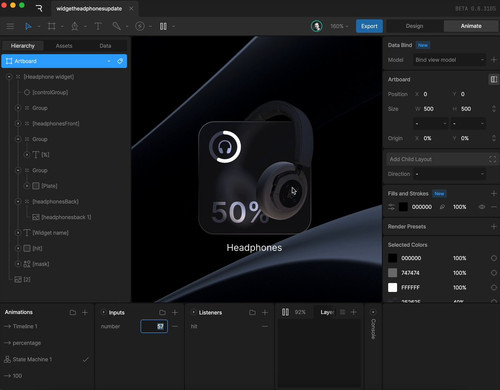This screenshot has width=500, height=390.
Task: Click the tag icon on Artboard row
Action: (120, 61)
